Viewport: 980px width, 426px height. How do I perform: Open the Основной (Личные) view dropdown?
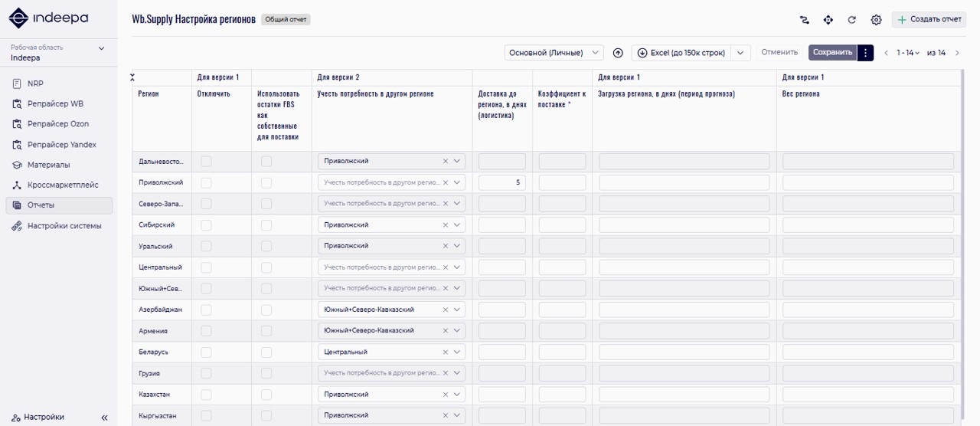(554, 53)
